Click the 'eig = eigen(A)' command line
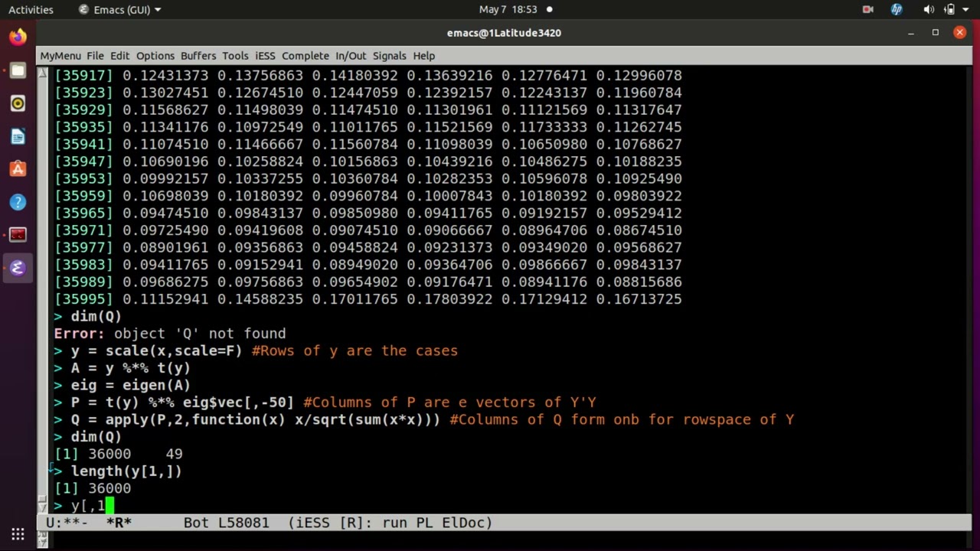Screen dimensions: 980x551 (x=122, y=385)
